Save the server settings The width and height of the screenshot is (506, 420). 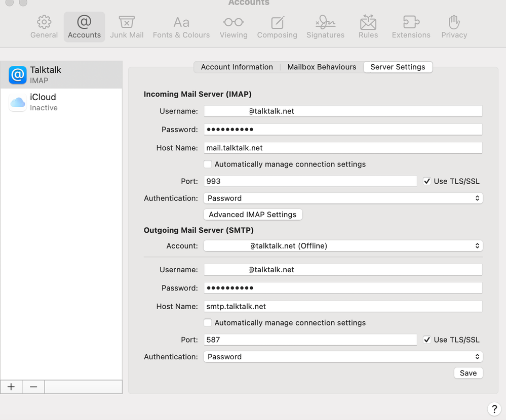click(468, 373)
